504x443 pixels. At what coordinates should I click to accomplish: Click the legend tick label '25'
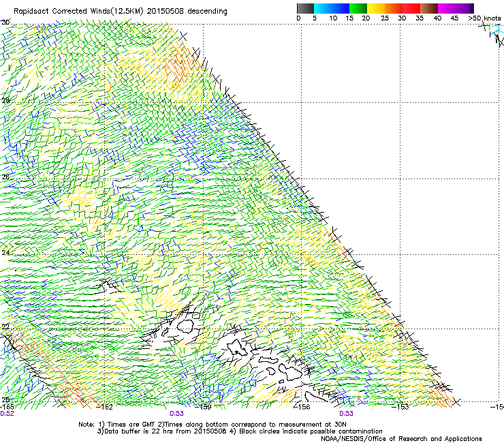click(x=385, y=18)
